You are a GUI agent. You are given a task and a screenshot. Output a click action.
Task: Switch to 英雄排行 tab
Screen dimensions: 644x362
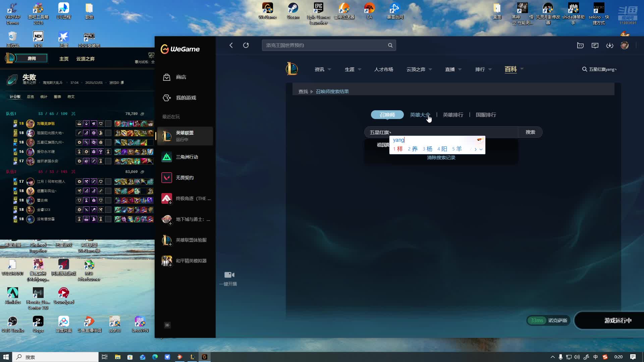coord(453,115)
